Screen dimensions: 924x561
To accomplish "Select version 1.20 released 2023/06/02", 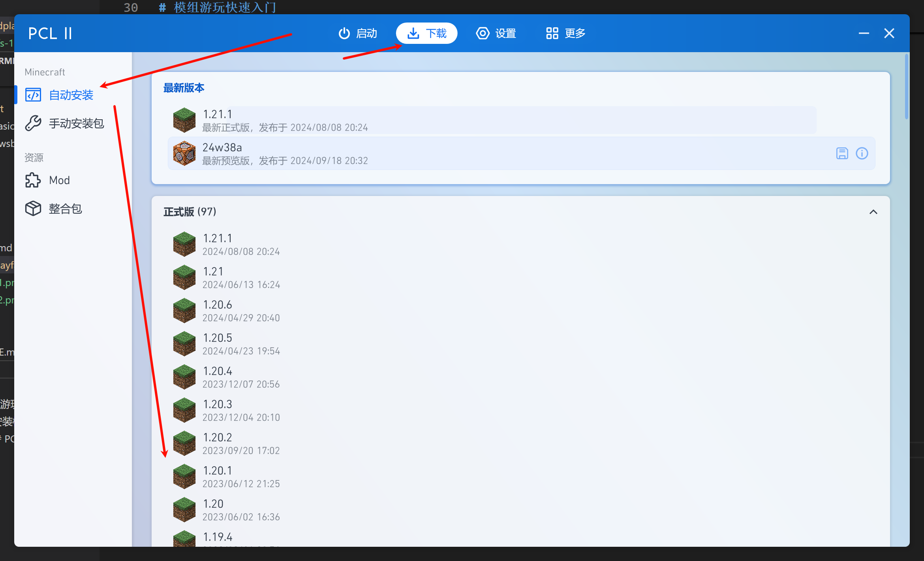I will [241, 510].
